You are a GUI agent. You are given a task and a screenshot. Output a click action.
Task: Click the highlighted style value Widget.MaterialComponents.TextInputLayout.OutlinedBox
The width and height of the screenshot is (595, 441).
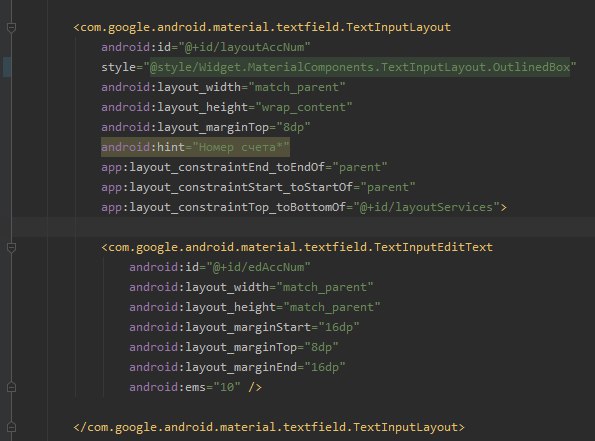(x=360, y=67)
